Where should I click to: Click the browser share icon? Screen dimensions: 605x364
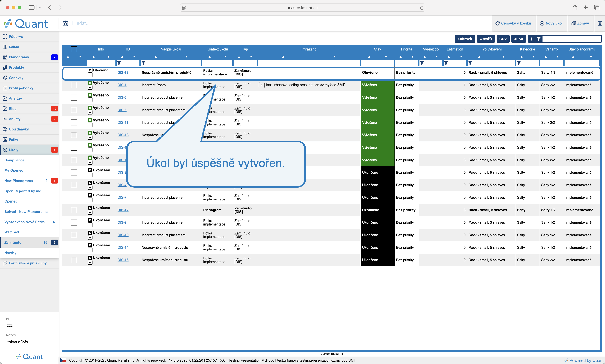[575, 8]
